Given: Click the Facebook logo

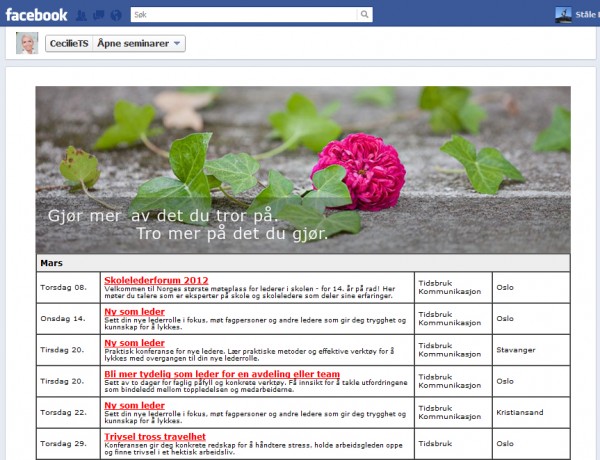Looking at the screenshot, I should click(x=36, y=14).
